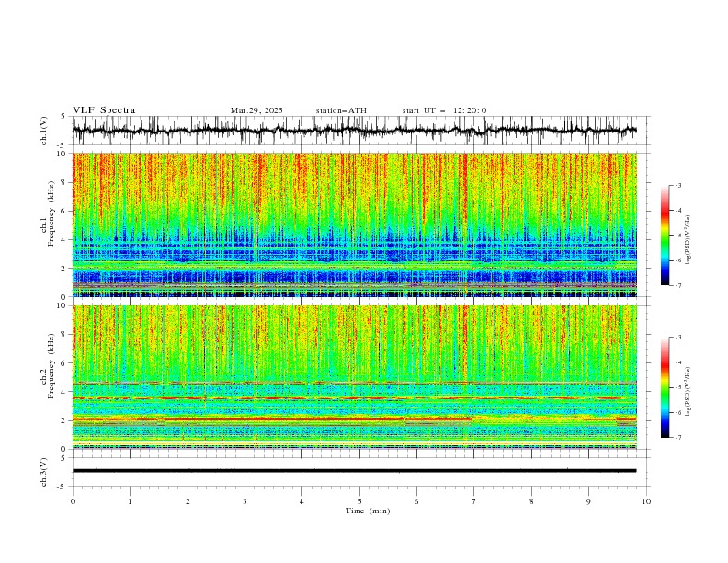Click the ch.2 "Frequency (kHz)" axis label

click(x=51, y=365)
